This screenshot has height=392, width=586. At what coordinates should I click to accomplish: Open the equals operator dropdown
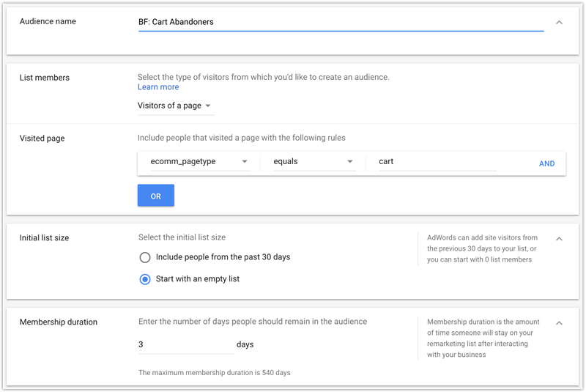315,161
